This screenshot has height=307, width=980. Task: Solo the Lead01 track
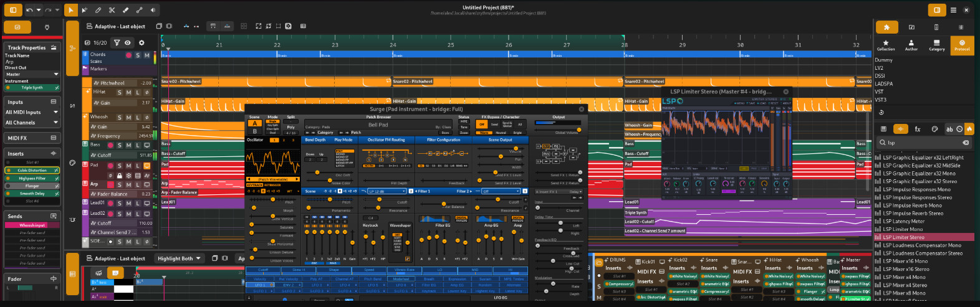pos(120,203)
